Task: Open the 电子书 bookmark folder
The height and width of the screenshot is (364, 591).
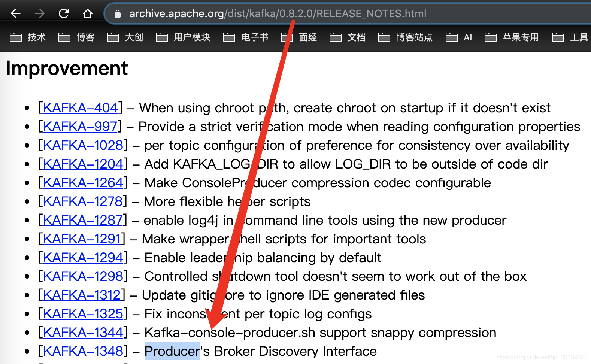Action: 246,37
